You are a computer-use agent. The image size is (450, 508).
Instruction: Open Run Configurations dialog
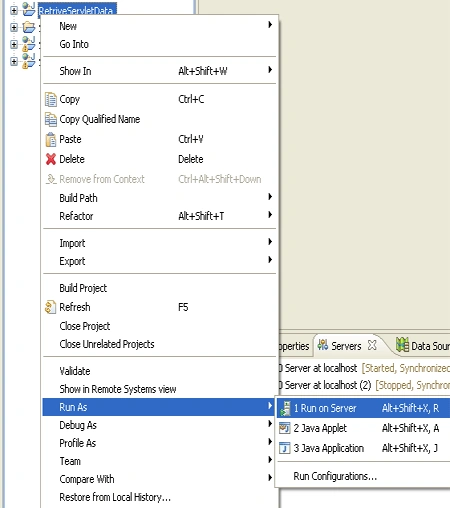tap(335, 476)
